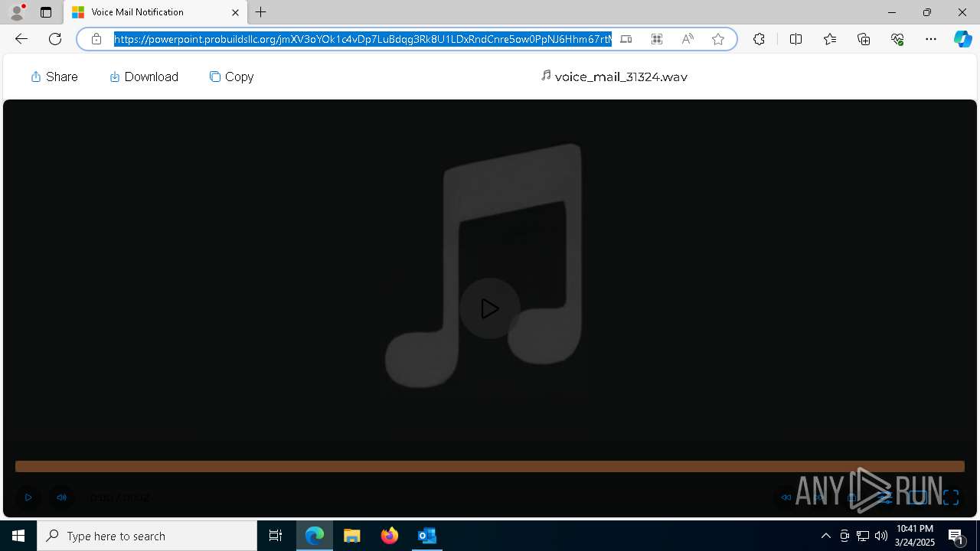This screenshot has width=980, height=551.
Task: Open Read aloud in the address bar
Action: [x=688, y=39]
